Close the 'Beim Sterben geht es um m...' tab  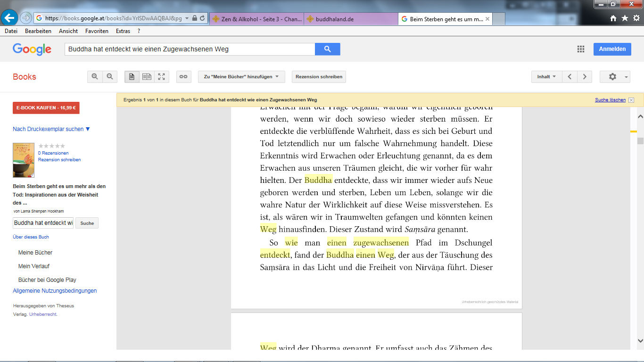coord(487,19)
